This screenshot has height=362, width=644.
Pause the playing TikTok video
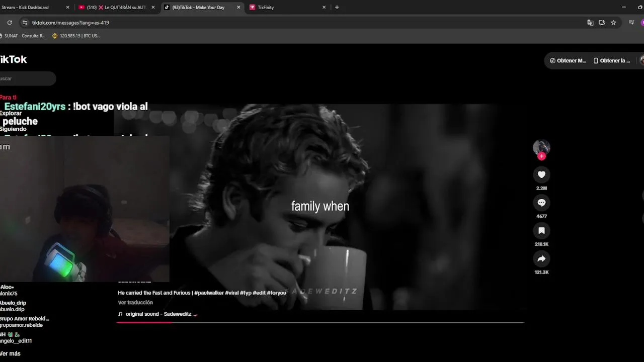[320, 206]
